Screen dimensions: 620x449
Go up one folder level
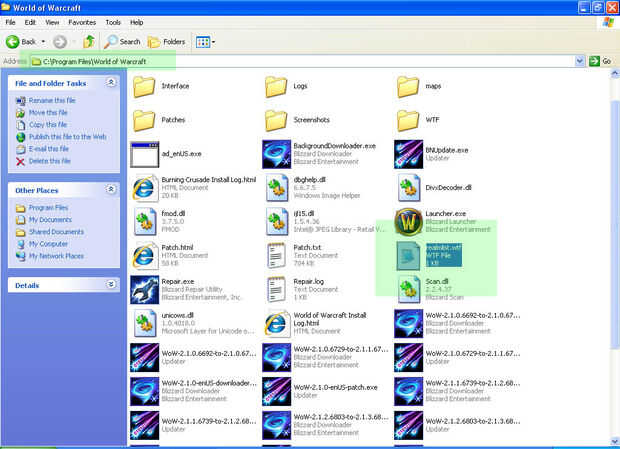coord(89,42)
